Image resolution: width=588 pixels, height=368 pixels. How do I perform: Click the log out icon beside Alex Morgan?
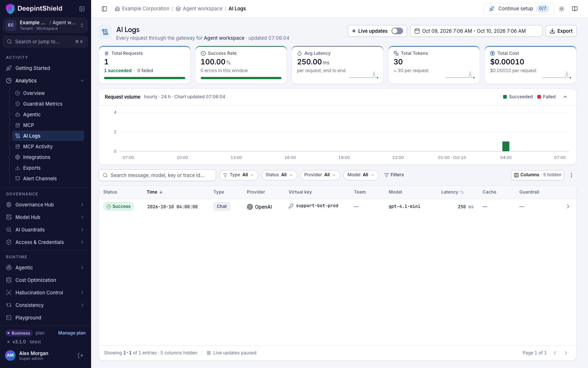pos(80,355)
